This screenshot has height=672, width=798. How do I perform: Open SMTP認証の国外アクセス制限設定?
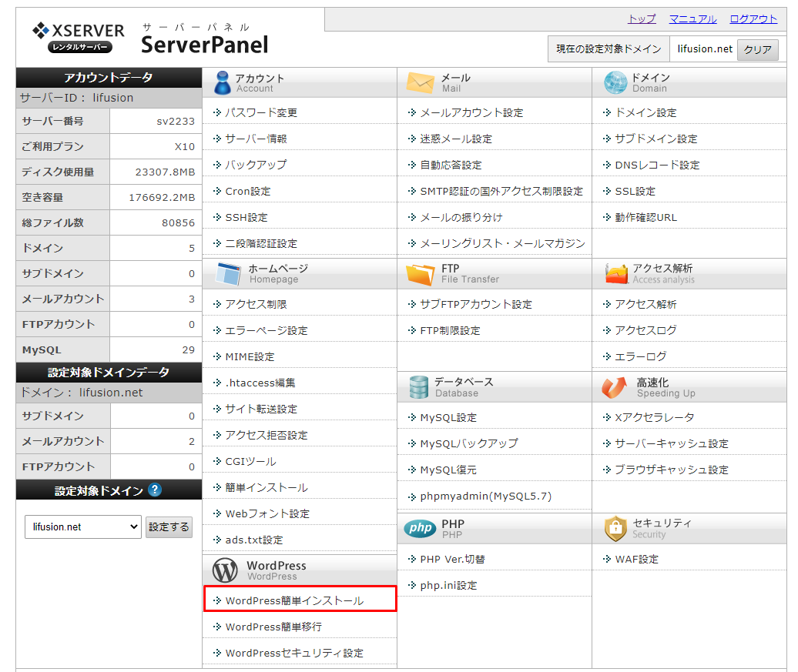(501, 191)
